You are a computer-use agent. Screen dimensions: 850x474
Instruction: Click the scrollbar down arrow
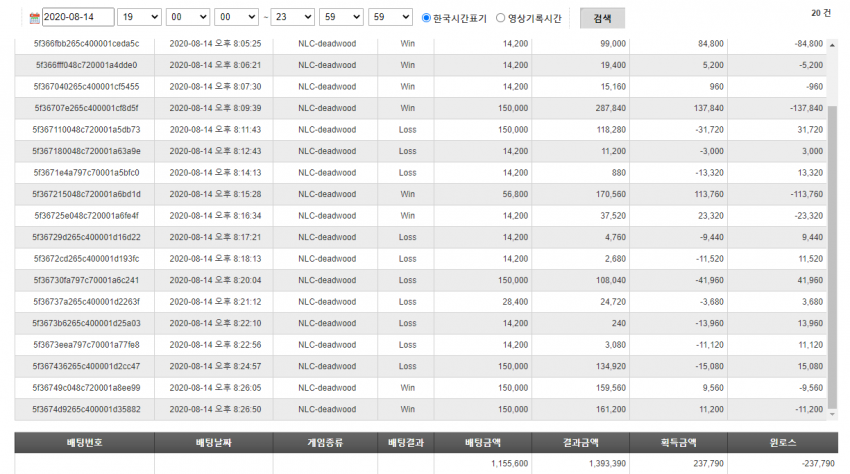click(833, 415)
